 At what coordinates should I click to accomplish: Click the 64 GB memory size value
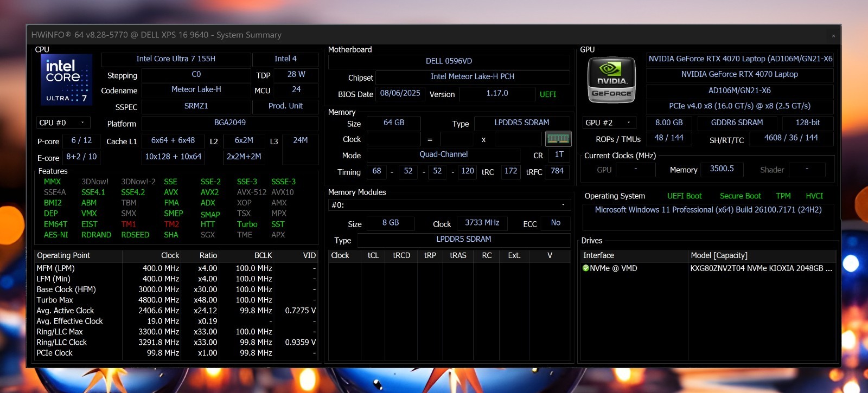click(394, 123)
